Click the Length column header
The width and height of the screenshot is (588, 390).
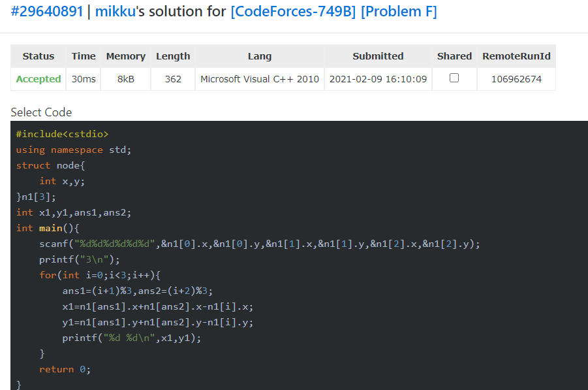pos(173,56)
